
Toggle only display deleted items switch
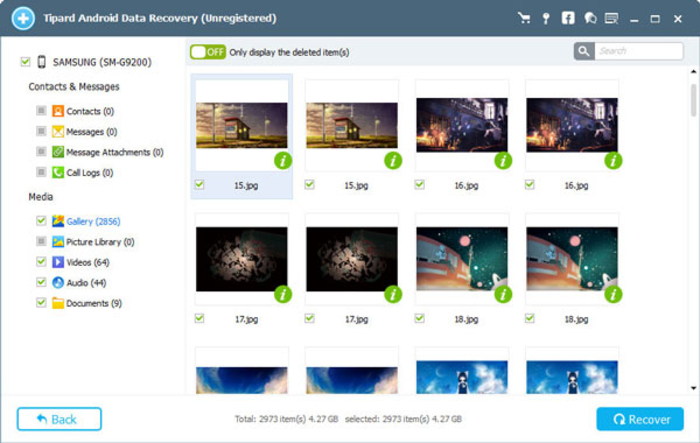(208, 52)
